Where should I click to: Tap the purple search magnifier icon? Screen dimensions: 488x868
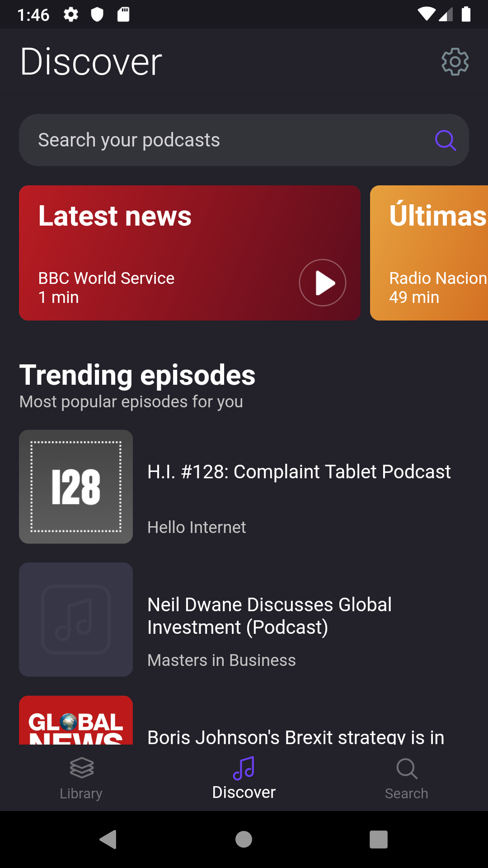[x=446, y=140]
